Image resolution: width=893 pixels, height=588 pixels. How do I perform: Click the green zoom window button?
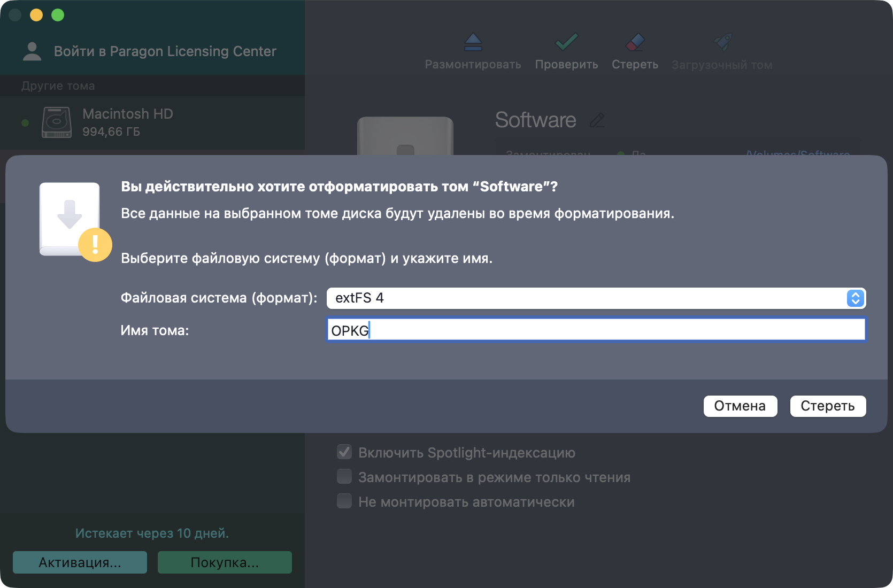click(58, 15)
